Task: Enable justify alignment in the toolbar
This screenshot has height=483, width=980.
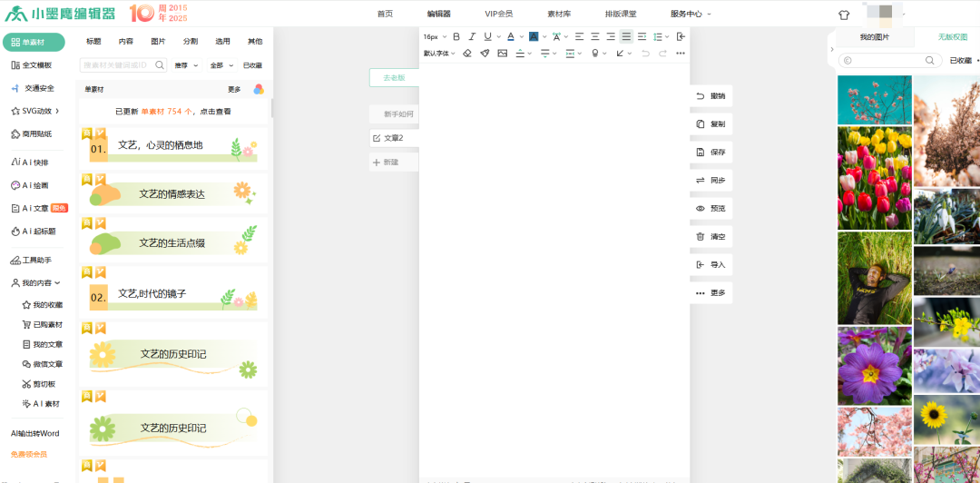Action: click(626, 36)
